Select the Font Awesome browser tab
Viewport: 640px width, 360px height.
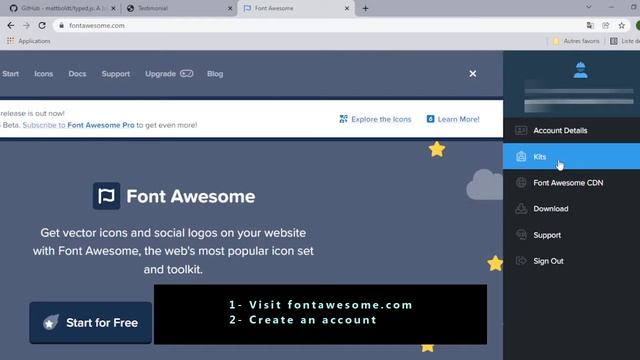(297, 8)
